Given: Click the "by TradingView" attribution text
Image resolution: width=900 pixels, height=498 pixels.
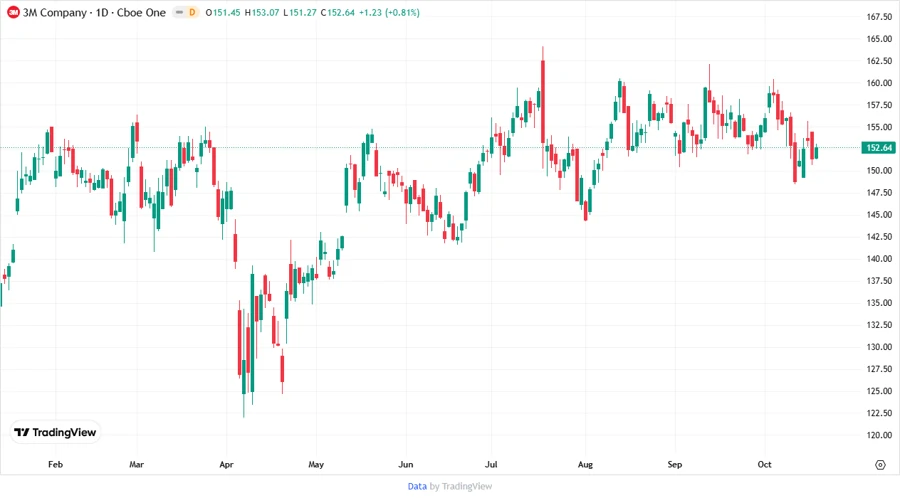Looking at the screenshot, I should coord(461,486).
